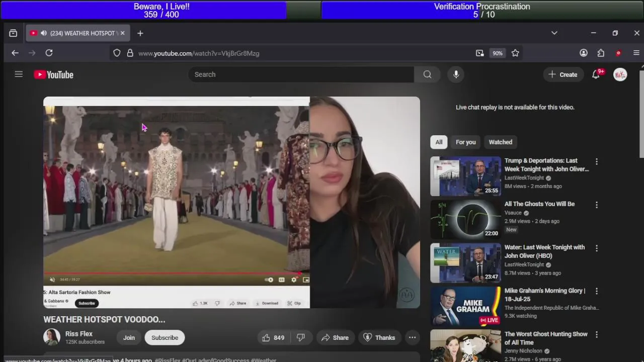Viewport: 644px width, 362px height.
Task: Open the Firefox account icon
Action: tap(584, 53)
